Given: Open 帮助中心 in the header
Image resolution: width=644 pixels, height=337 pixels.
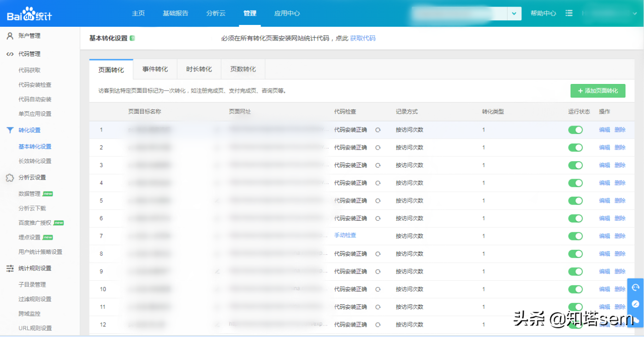Looking at the screenshot, I should [x=544, y=13].
